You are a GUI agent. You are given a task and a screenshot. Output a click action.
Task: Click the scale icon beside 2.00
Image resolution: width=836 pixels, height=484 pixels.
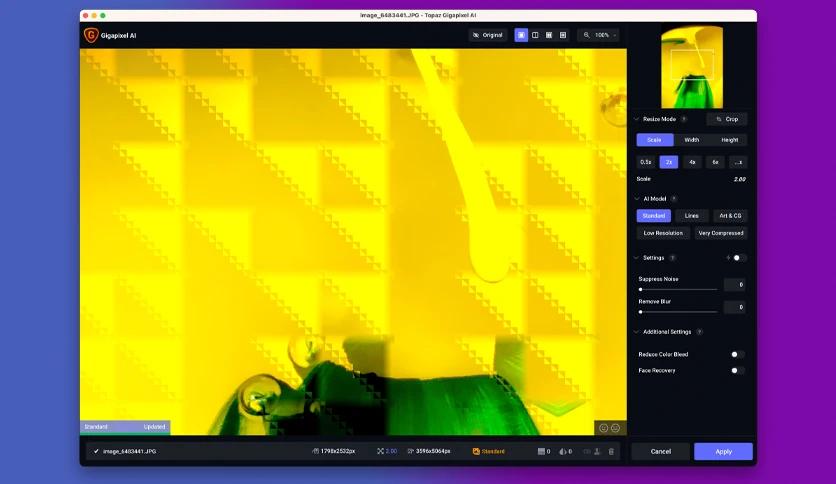(380, 451)
